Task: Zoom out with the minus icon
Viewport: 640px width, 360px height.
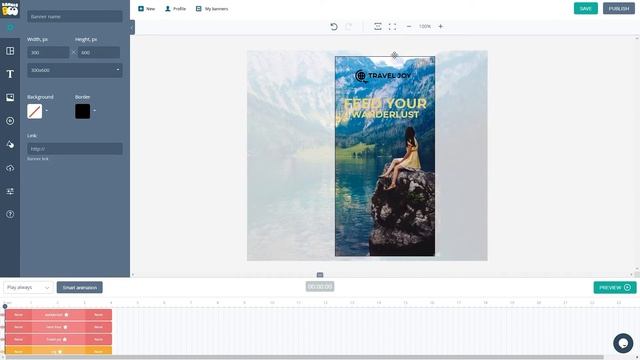Action: [409, 27]
